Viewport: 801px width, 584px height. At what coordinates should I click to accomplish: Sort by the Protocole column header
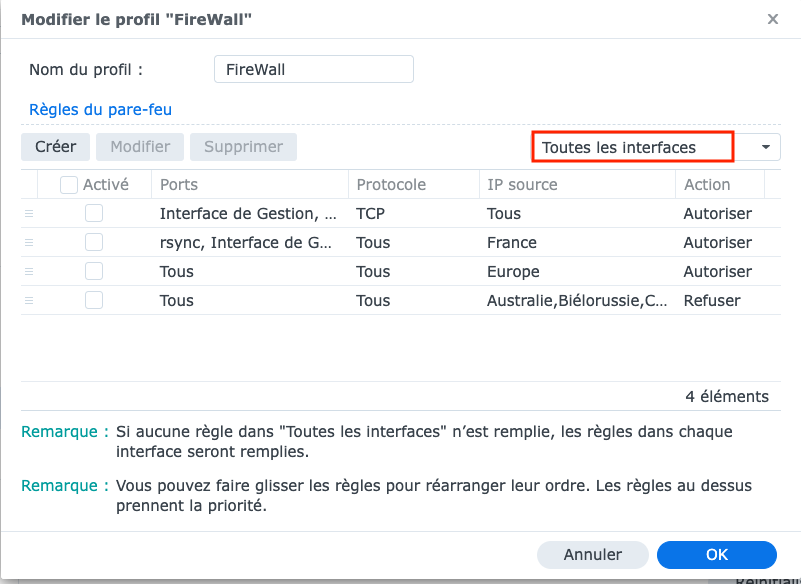point(414,184)
